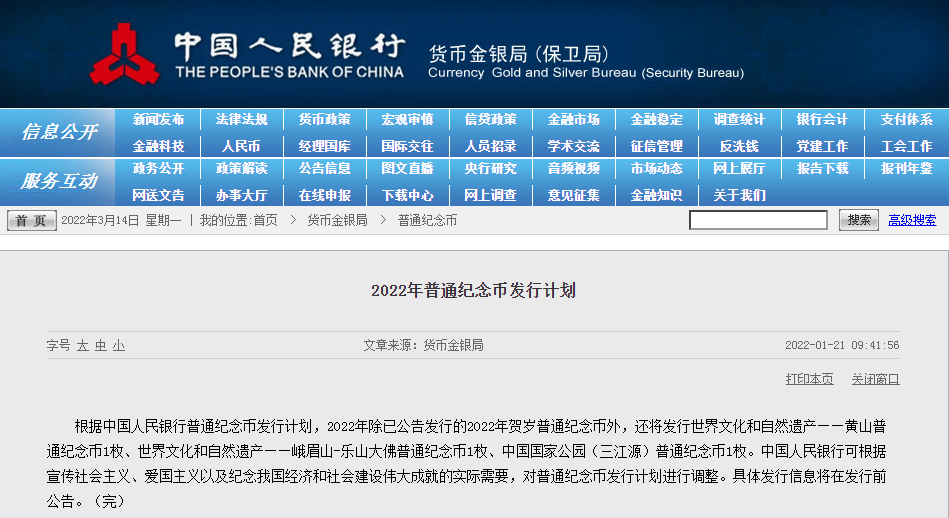Viewport: 949px width, 518px height.
Task: Click the 文章来源: 货币金银局 text
Action: [x=423, y=346]
